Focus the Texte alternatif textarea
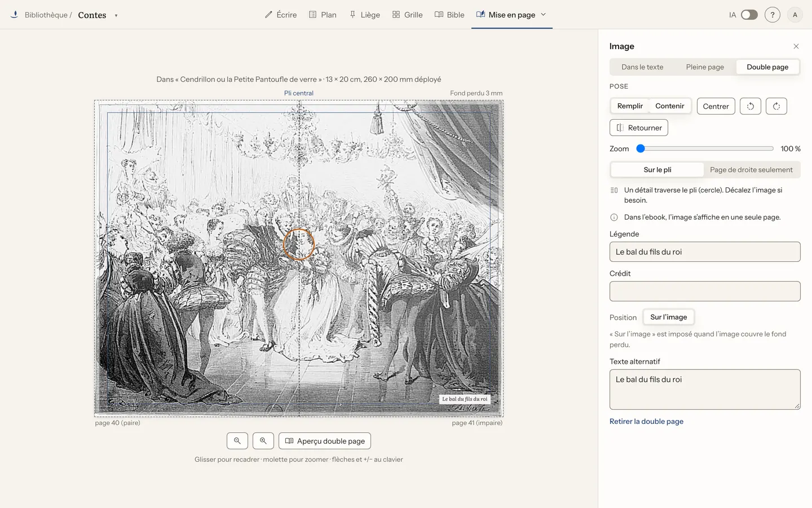Viewport: 812px width, 508px height. 705,389
